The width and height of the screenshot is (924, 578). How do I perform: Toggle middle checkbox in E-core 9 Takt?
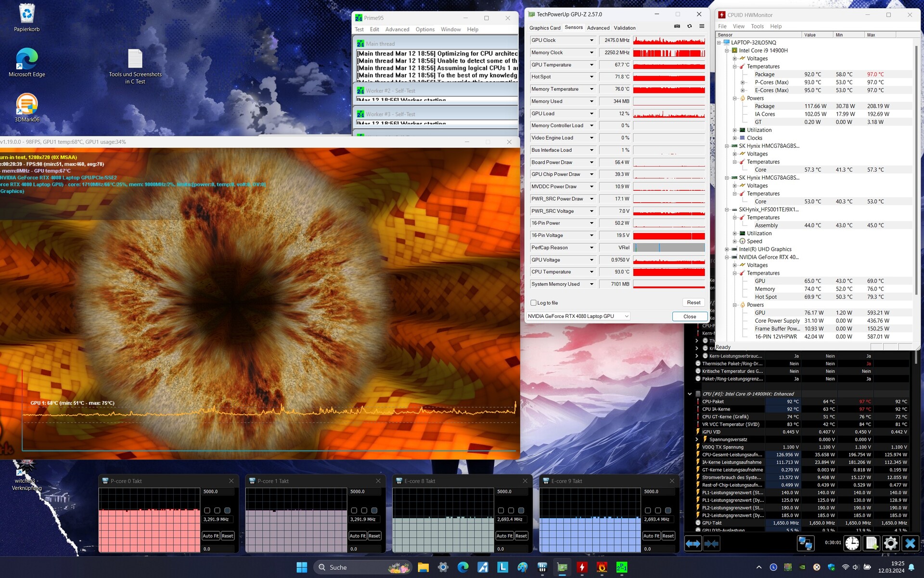[657, 510]
